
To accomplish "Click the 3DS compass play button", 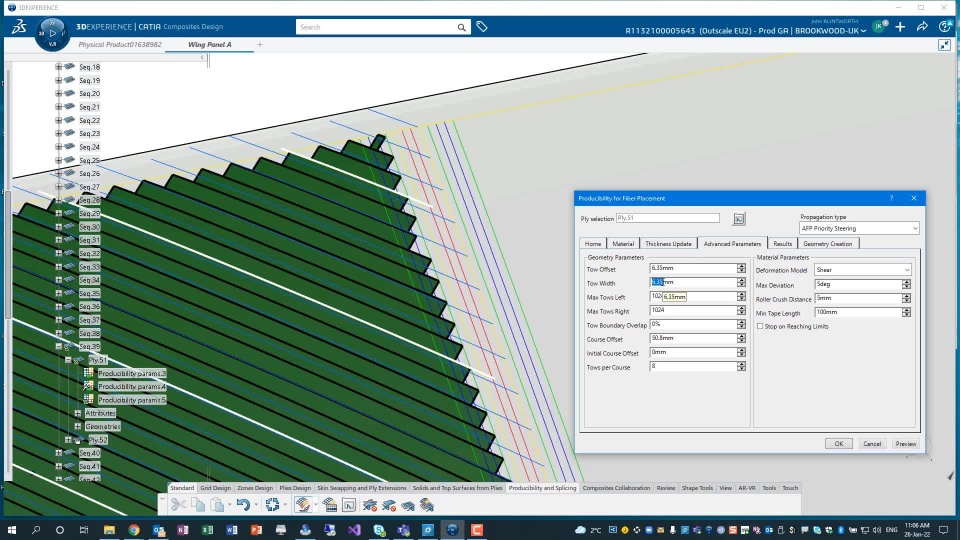I will (52, 32).
